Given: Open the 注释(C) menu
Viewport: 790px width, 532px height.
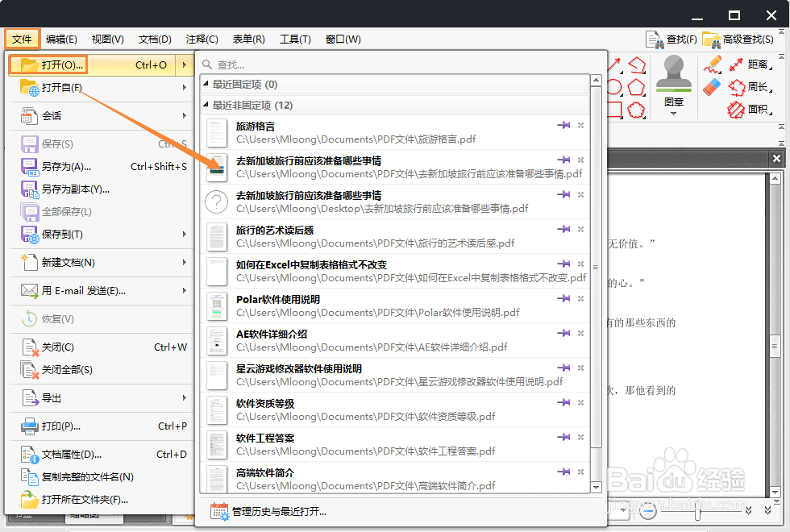Looking at the screenshot, I should click(x=202, y=39).
